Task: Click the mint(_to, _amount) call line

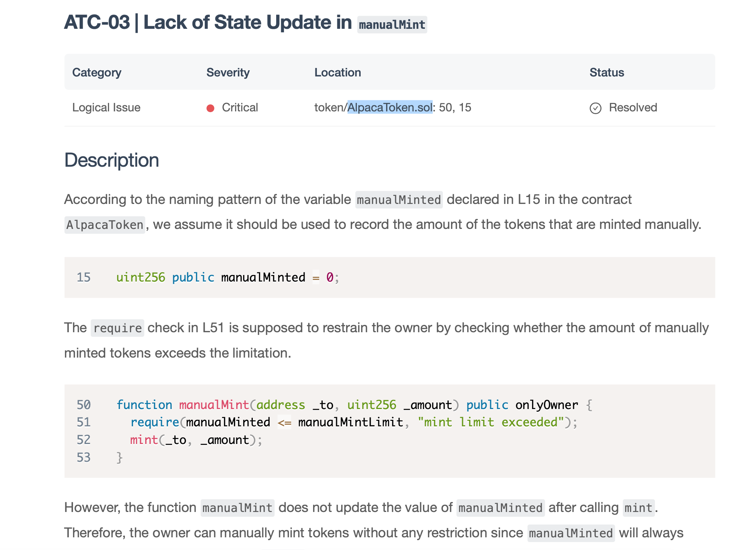Action: pyautogui.click(x=196, y=440)
